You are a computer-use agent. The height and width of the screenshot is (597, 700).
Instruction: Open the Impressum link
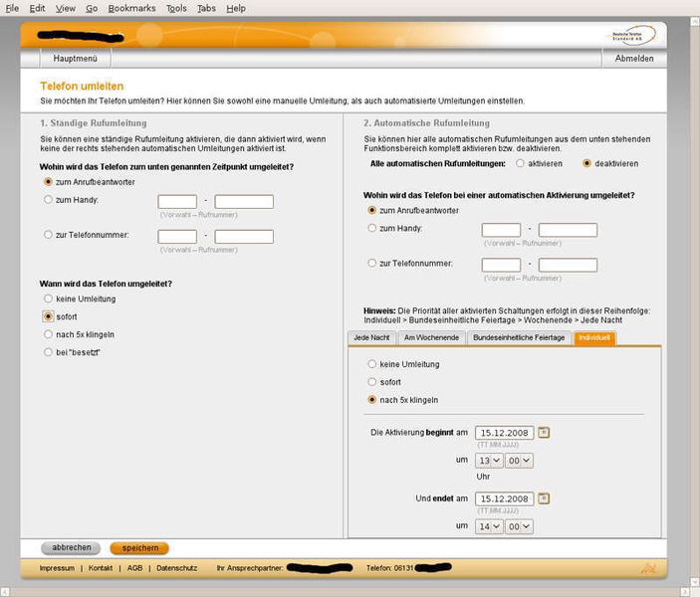(57, 568)
